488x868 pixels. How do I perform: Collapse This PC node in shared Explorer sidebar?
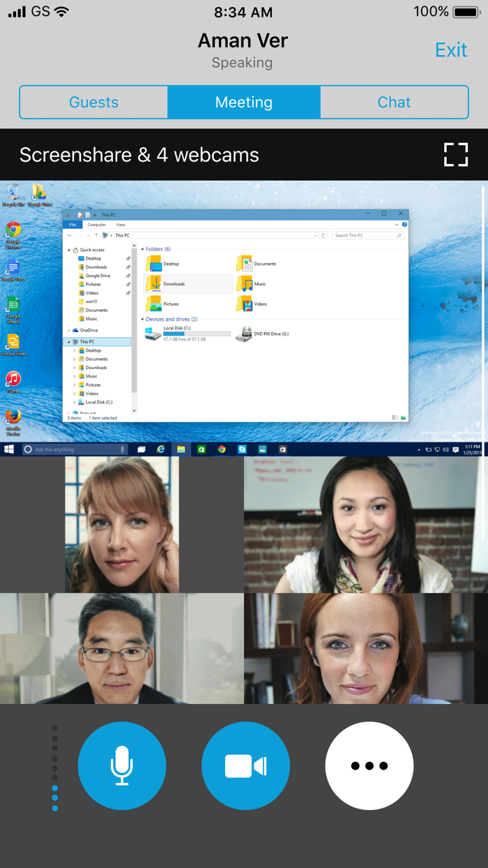[69, 342]
